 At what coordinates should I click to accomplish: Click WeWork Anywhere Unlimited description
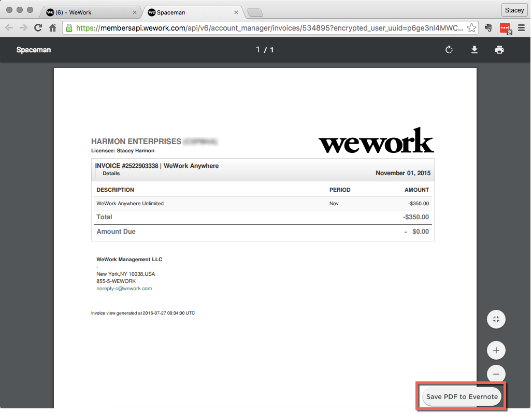point(130,204)
